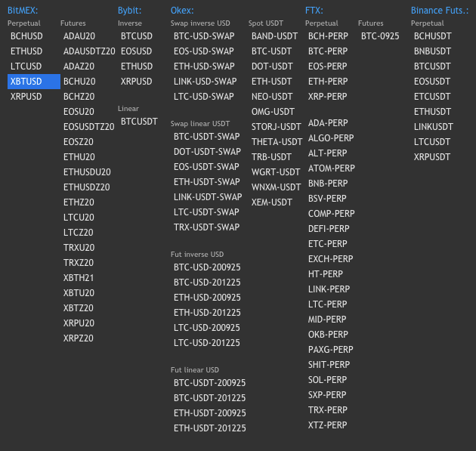Select DOT-USDT-SWAP linear swap
Viewport: 476px width, 451px height.
207,152
